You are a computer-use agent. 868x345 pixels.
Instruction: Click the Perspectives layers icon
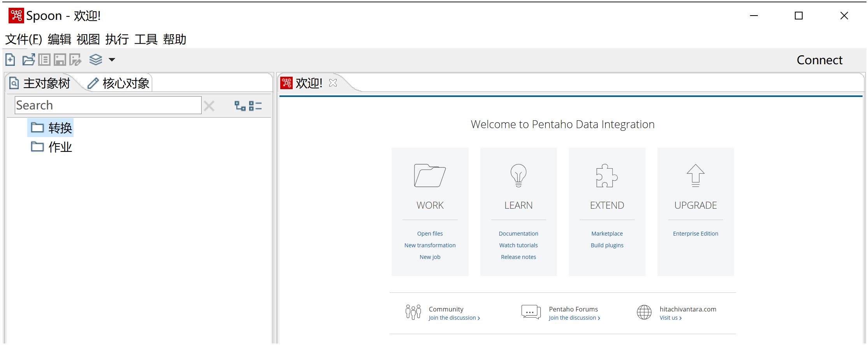click(x=96, y=60)
